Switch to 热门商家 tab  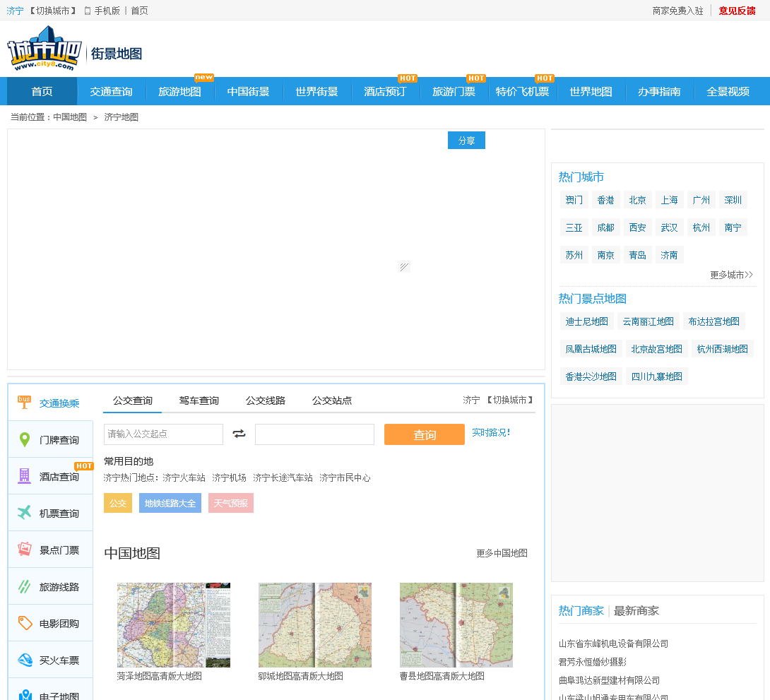(x=581, y=611)
